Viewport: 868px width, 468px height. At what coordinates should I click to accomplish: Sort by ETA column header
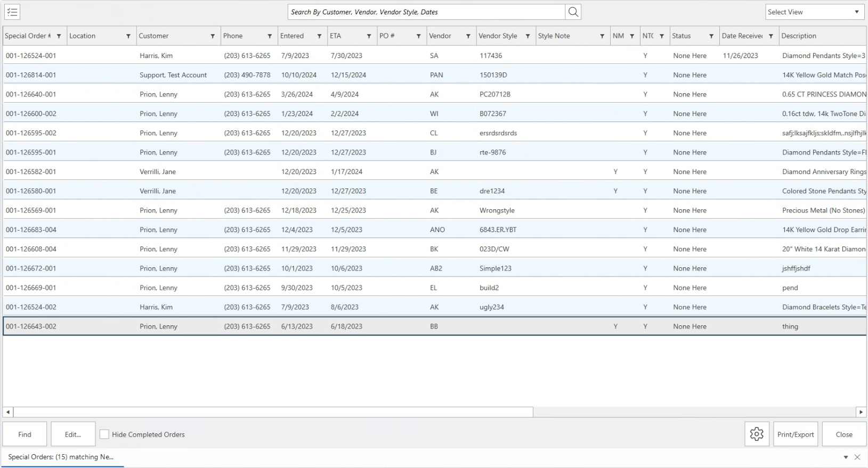point(335,36)
